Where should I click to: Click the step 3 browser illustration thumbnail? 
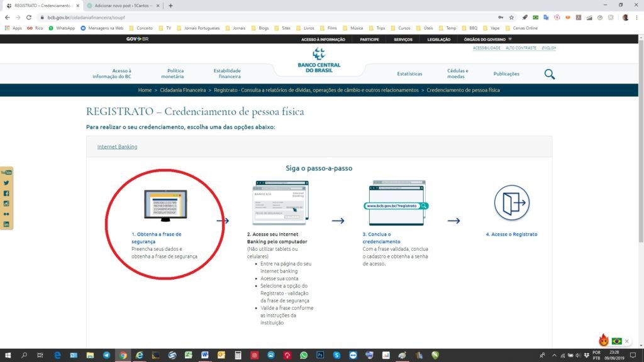tap(396, 203)
